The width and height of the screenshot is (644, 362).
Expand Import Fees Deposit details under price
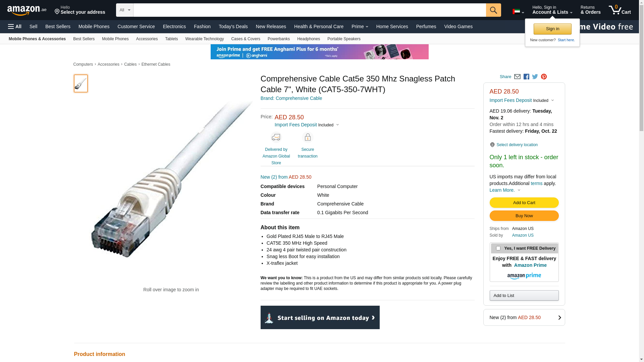[x=307, y=125]
